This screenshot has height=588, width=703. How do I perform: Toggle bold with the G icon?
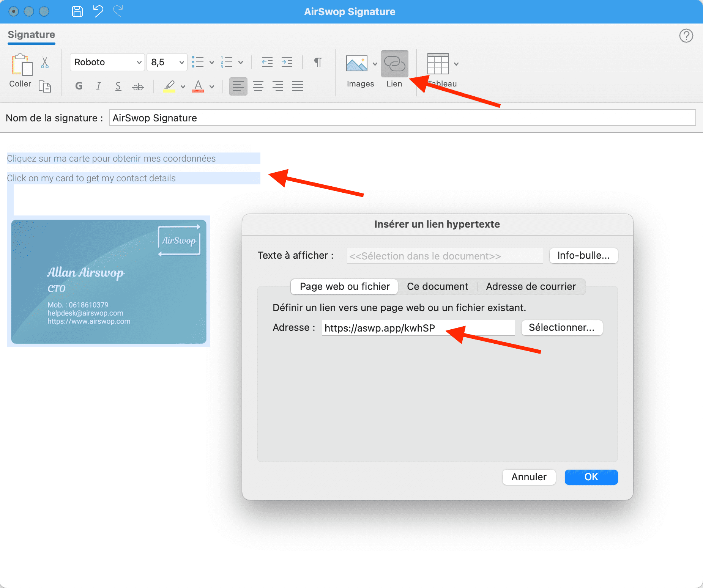pyautogui.click(x=79, y=86)
